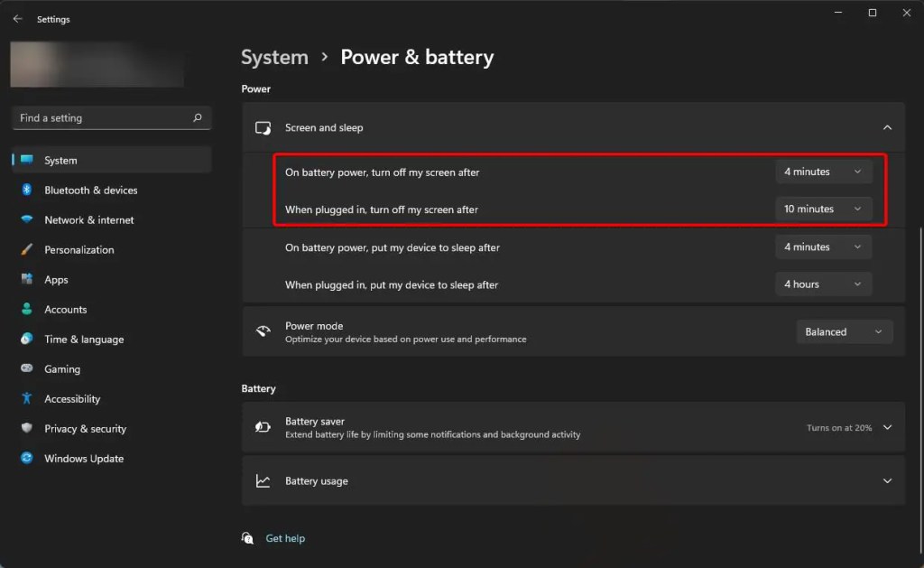Viewport: 924px width, 568px height.
Task: Click the Time & language globe icon
Action: coord(27,339)
